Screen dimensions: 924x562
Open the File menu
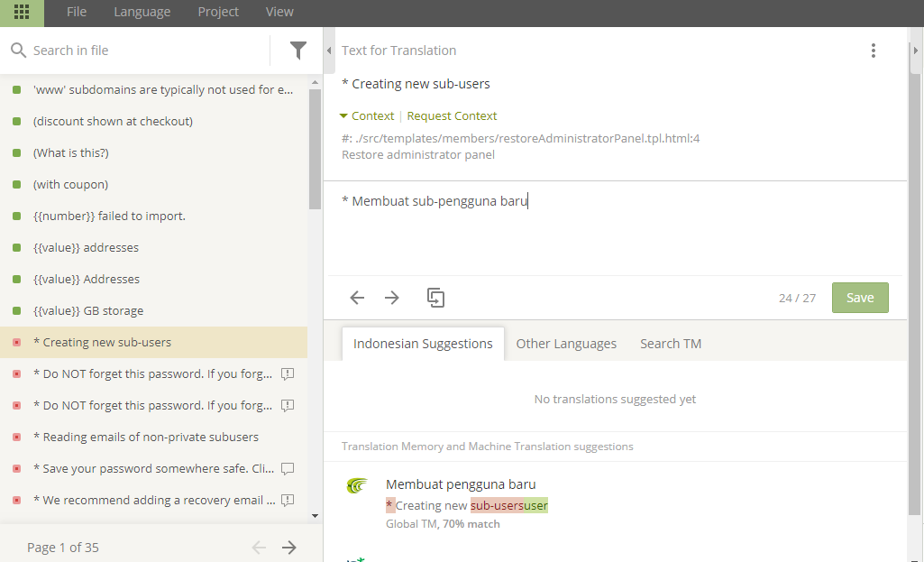[x=77, y=12]
